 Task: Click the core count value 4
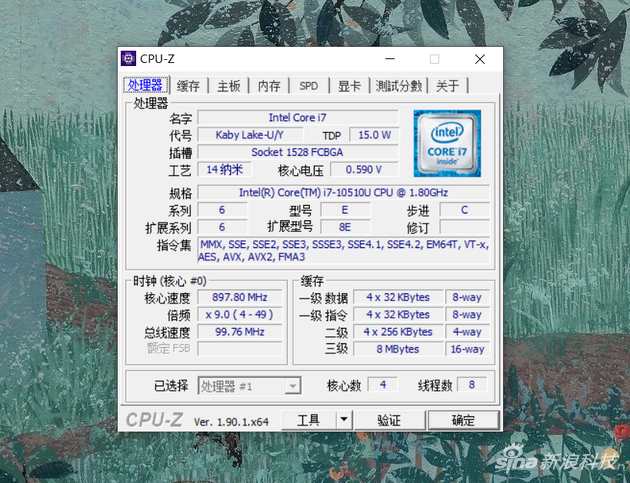pos(383,385)
